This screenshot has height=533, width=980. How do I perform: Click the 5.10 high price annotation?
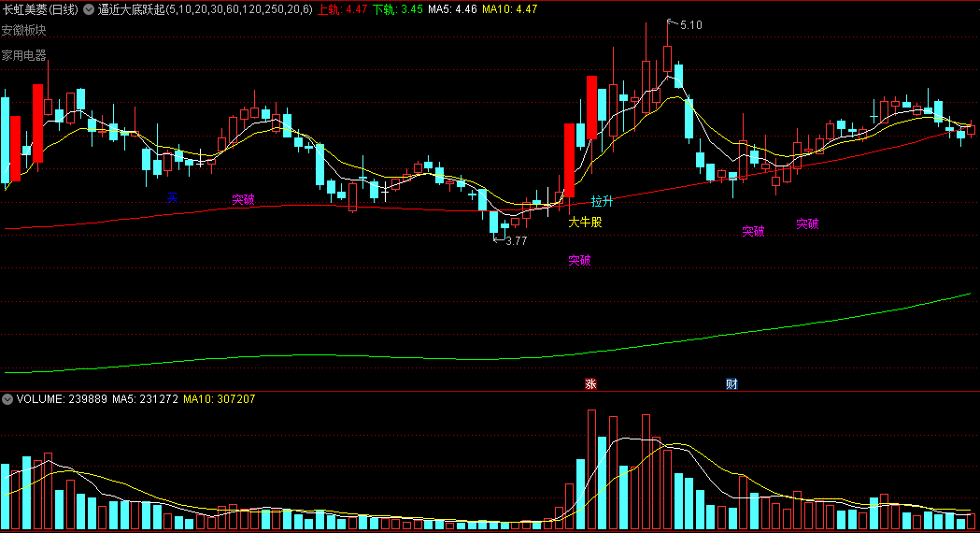click(690, 25)
